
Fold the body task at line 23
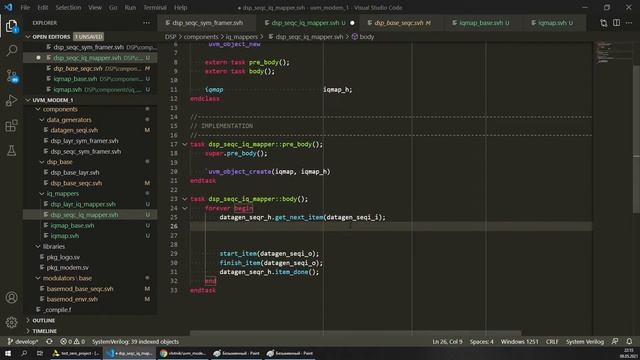pyautogui.click(x=184, y=199)
